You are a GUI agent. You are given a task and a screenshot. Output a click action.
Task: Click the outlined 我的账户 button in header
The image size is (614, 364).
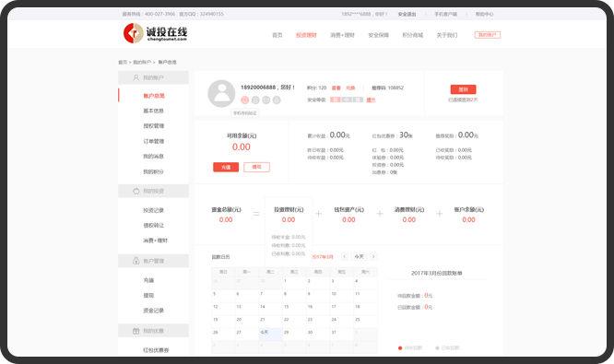pos(488,35)
